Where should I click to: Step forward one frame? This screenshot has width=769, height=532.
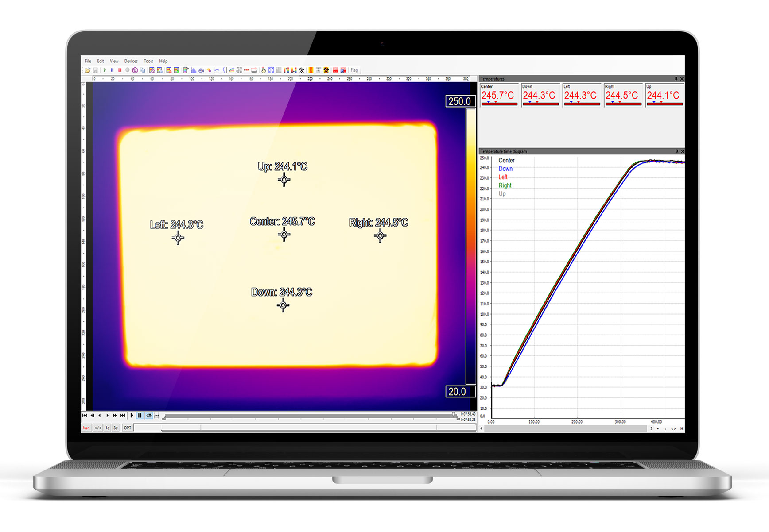(107, 416)
